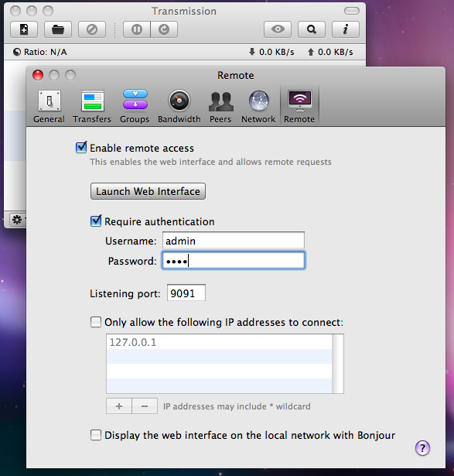The height and width of the screenshot is (476, 454).
Task: Uncheck Enable remote access
Action: (x=81, y=148)
